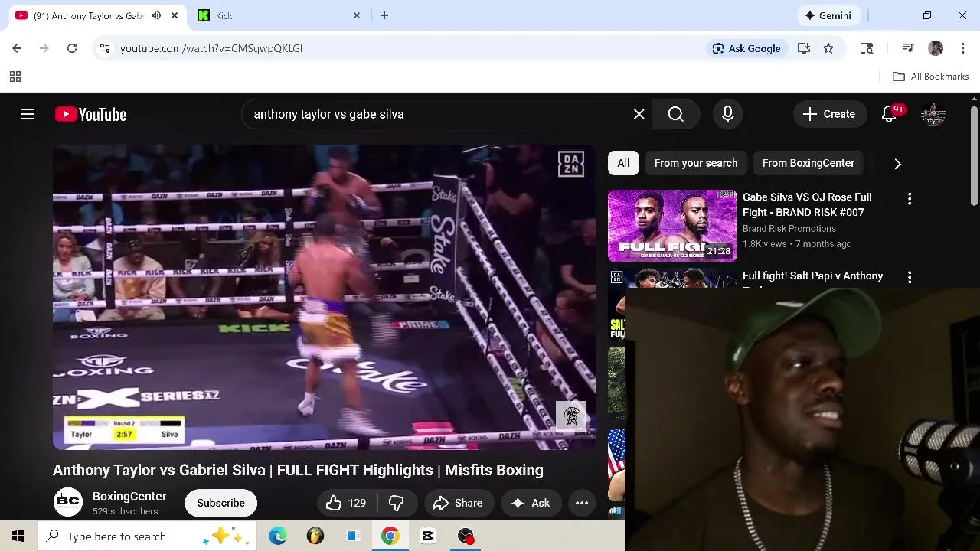Show more filter chips with arrow
980x551 pixels.
897,163
